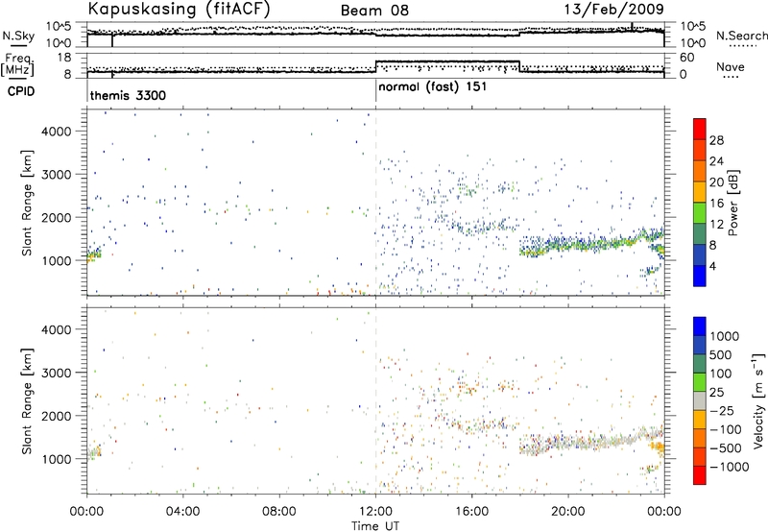
Task: Select the '20:00' time axis label
Action: 568,512
